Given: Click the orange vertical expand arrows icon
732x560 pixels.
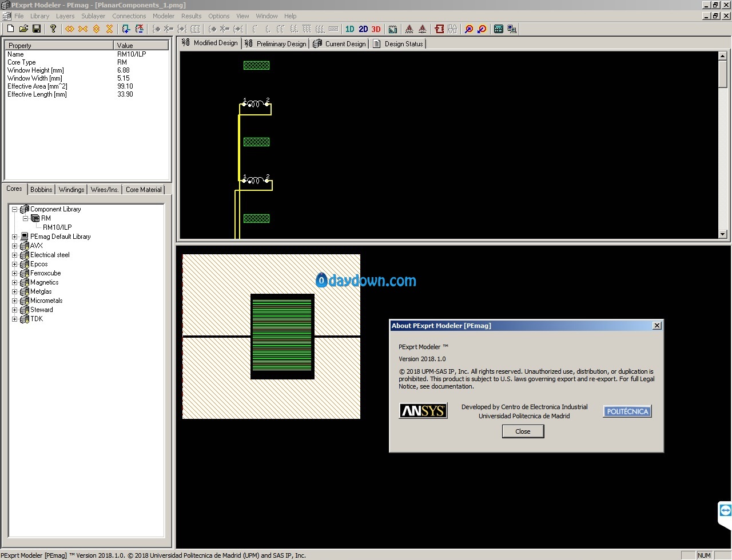Looking at the screenshot, I should click(x=96, y=29).
